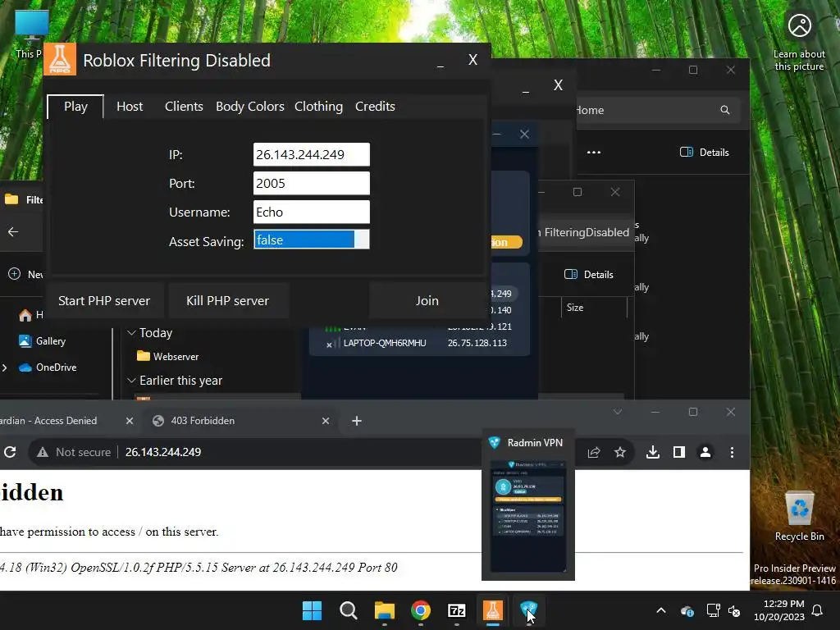Open Chrome from the taskbar
Image resolution: width=840 pixels, height=630 pixels.
point(421,610)
